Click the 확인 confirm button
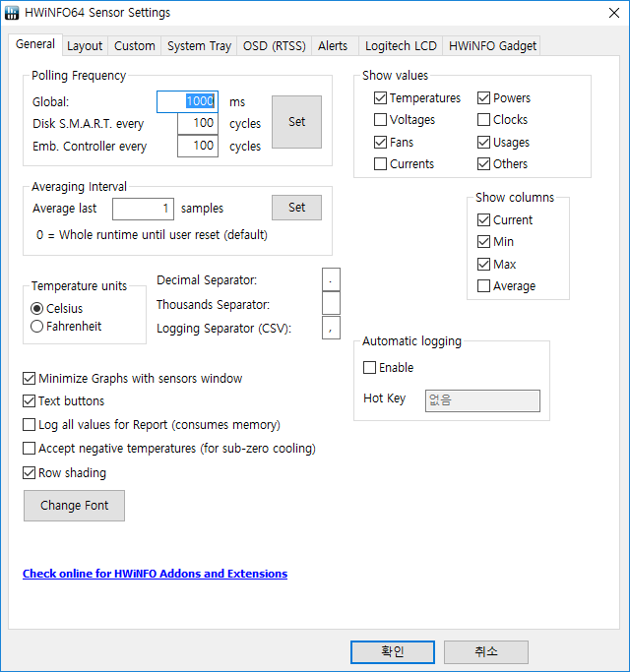Viewport: 630px width, 672px height. 393,651
